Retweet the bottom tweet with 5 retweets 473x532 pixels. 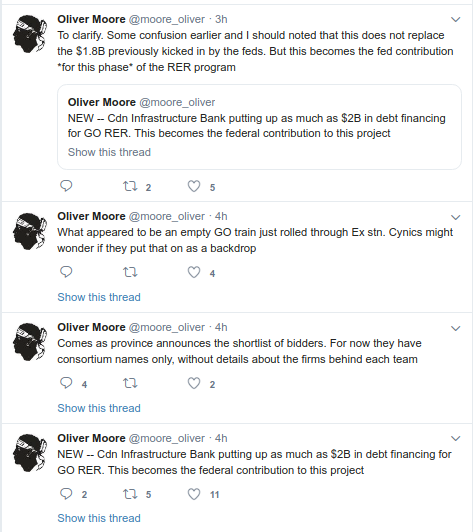point(130,494)
